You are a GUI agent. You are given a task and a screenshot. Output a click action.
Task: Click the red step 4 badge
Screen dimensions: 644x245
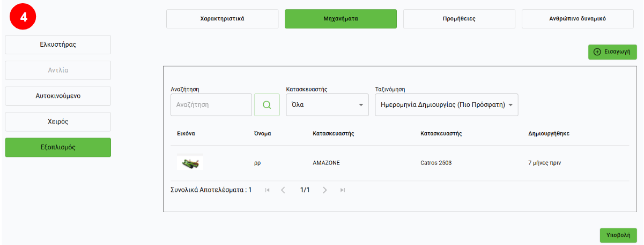tap(23, 18)
